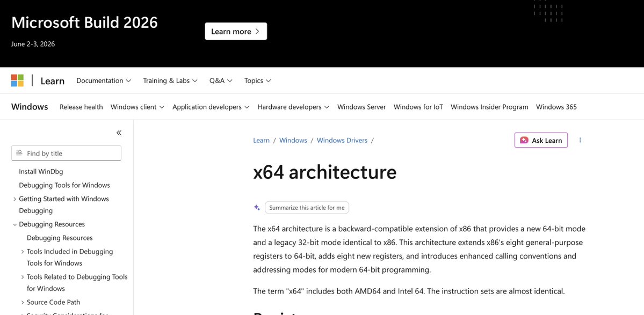
Task: Click the sparkle icon beside Summarize
Action: coord(257,208)
